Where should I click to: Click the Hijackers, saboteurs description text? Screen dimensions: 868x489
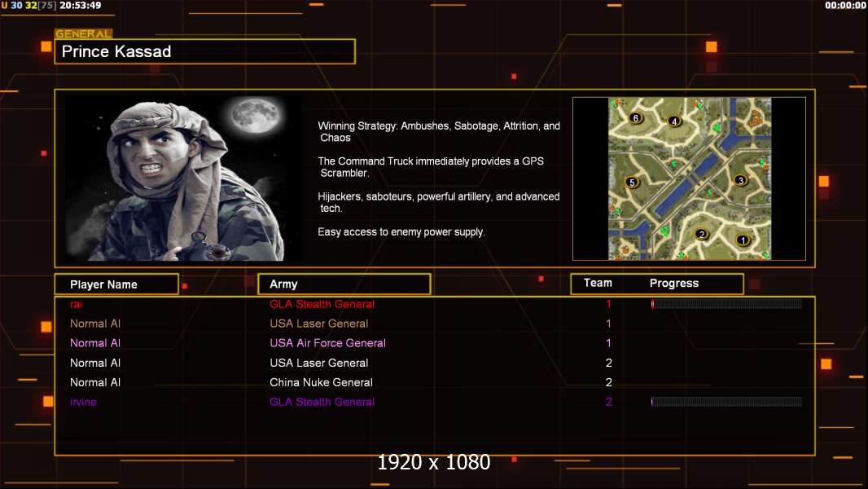tap(439, 202)
